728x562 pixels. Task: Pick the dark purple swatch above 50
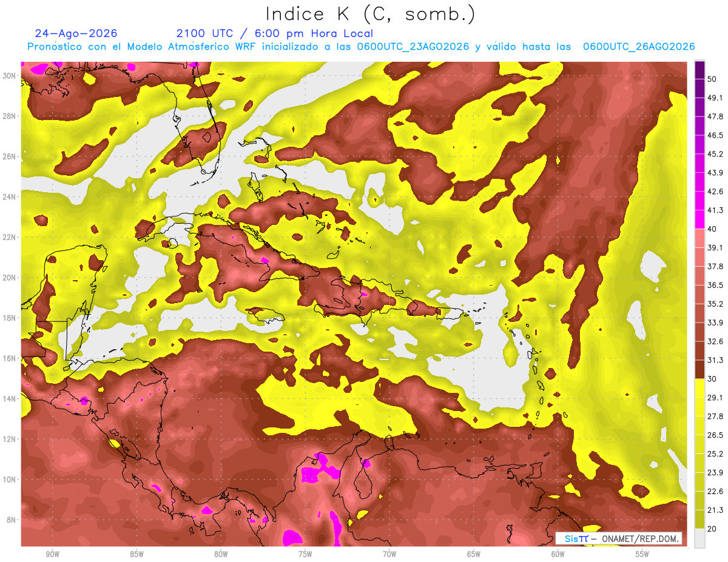(699, 70)
